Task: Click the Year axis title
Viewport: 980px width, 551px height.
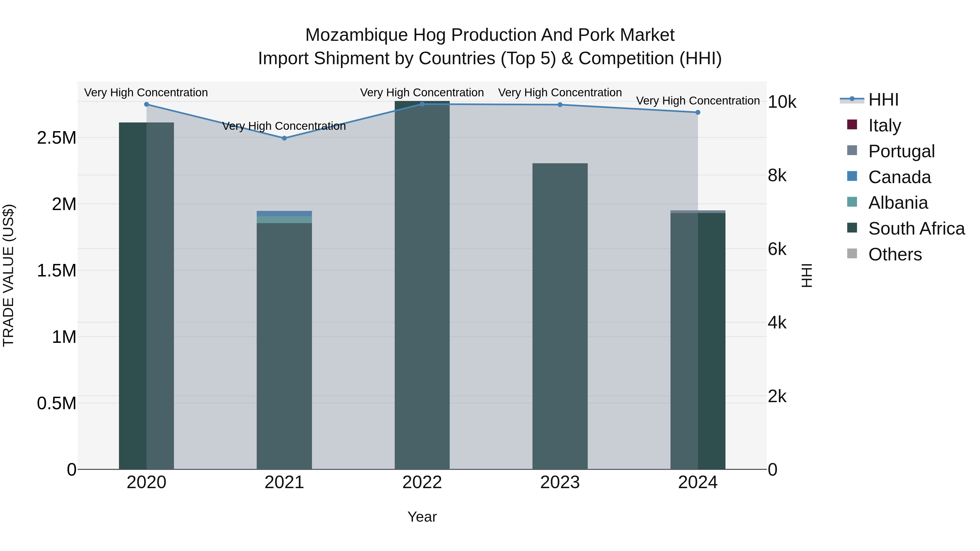Action: (x=422, y=517)
